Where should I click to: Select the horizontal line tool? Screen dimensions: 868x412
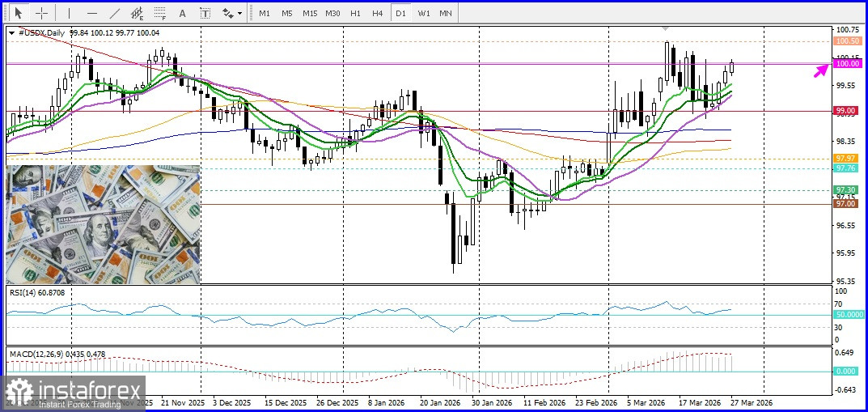click(91, 13)
